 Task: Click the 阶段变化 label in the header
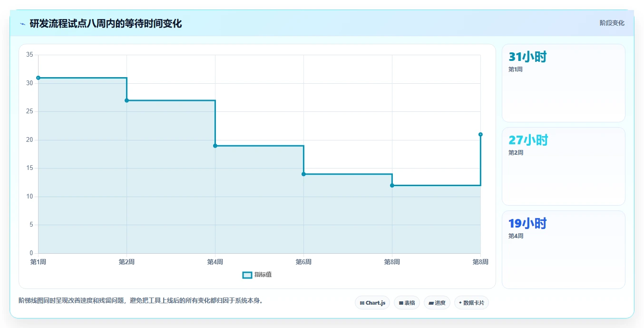pyautogui.click(x=612, y=23)
